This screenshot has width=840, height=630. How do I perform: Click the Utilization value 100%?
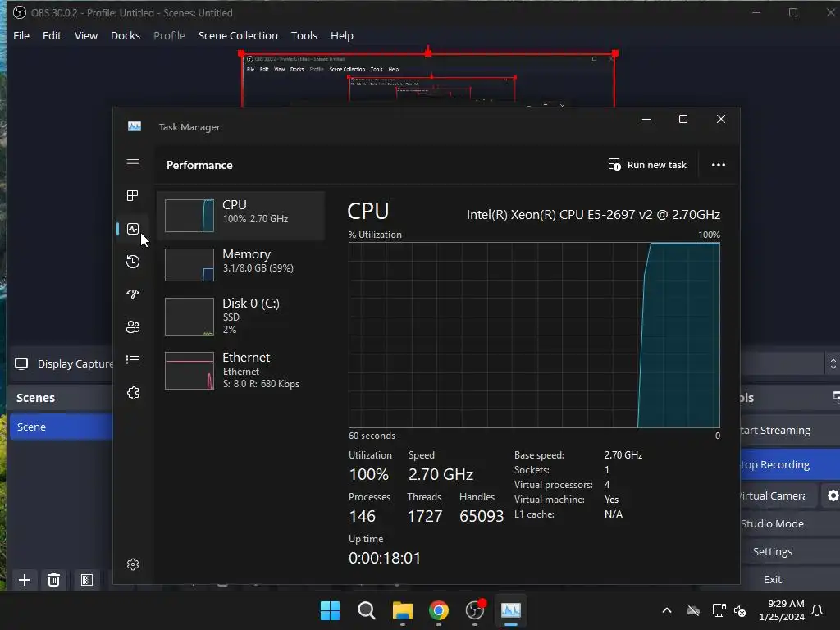368,474
